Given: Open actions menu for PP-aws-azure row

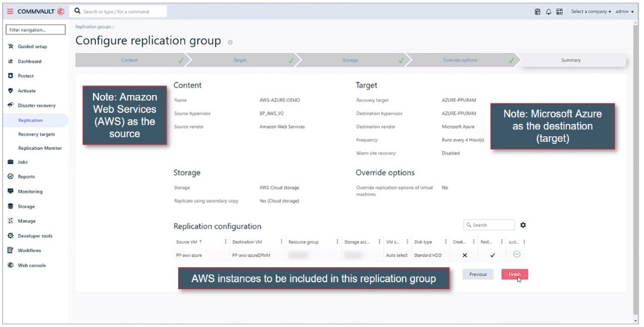Looking at the screenshot, I should click(x=517, y=254).
